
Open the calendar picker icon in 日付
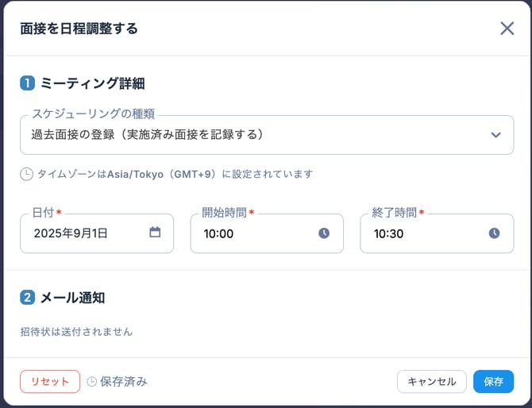pos(155,233)
